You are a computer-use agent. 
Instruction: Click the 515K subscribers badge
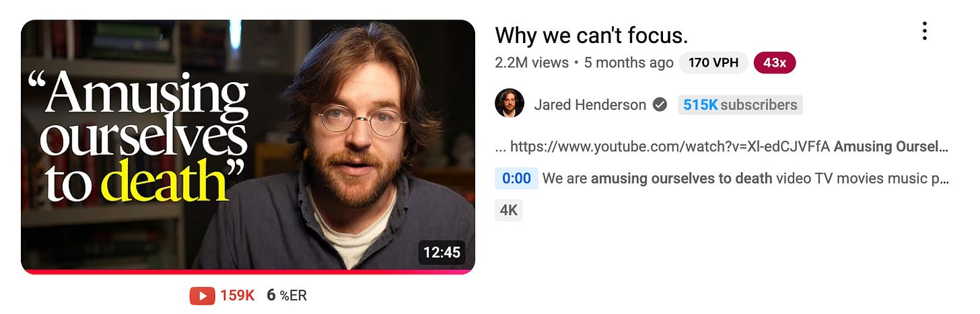pyautogui.click(x=740, y=105)
